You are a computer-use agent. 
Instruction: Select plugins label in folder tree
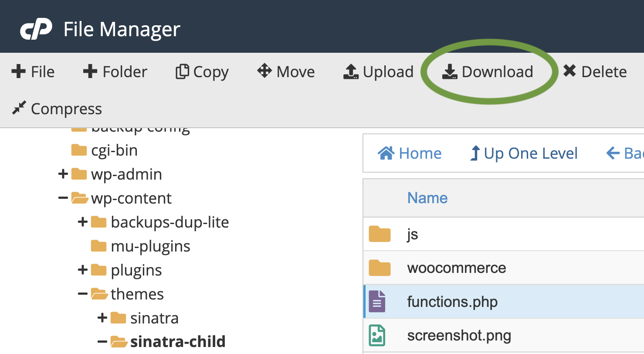136,271
